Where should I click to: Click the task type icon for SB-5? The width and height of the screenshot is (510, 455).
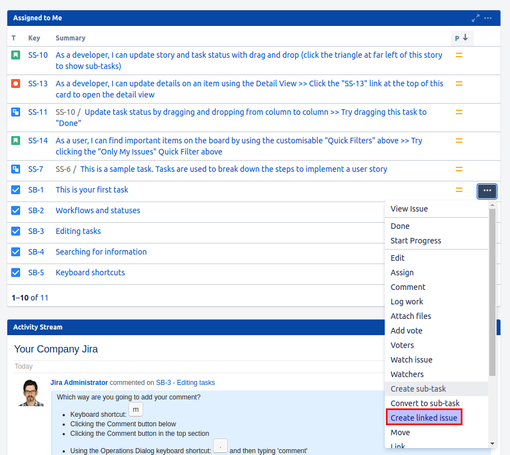pyautogui.click(x=16, y=272)
